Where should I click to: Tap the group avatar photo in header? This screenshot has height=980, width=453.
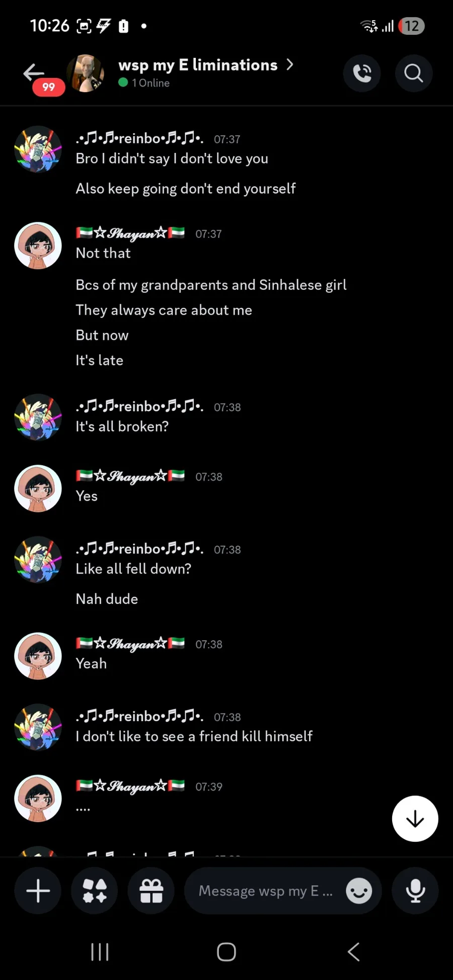(86, 73)
